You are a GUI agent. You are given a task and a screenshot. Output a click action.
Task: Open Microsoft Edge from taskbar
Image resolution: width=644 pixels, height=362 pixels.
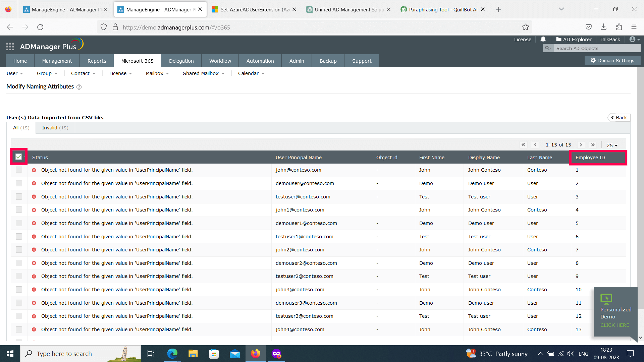pyautogui.click(x=172, y=354)
